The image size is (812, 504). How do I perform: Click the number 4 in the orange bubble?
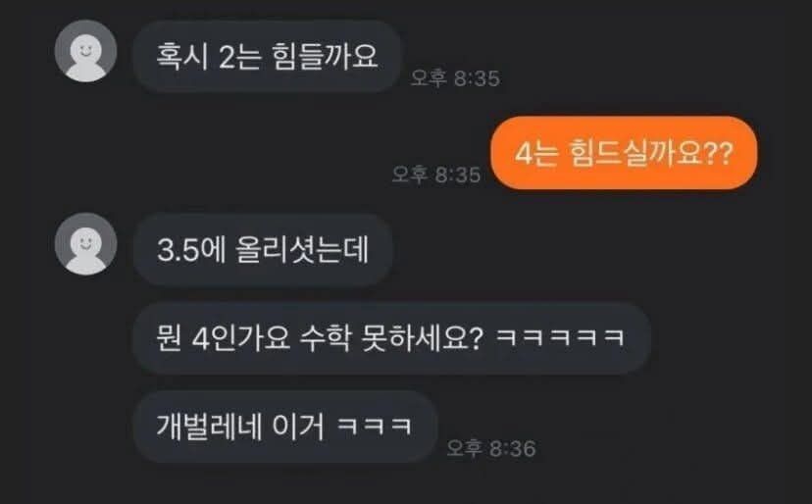[x=524, y=154]
